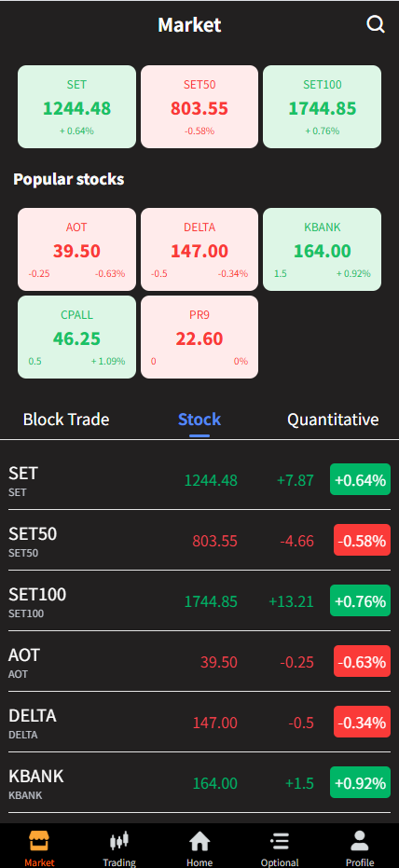Open the SET index card showing 1244.48
The image size is (399, 868).
(x=77, y=107)
